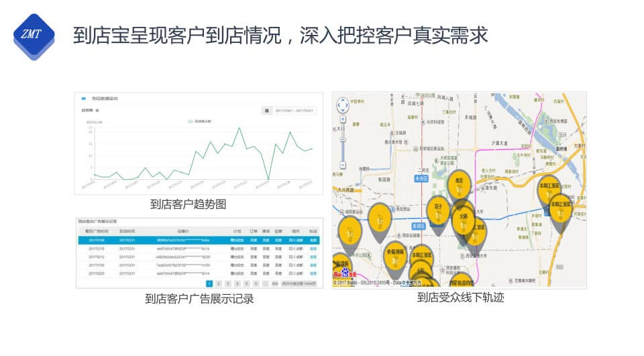The height and width of the screenshot is (356, 644).
Task: Click the info icon next to trend chart title
Action: click(98, 110)
